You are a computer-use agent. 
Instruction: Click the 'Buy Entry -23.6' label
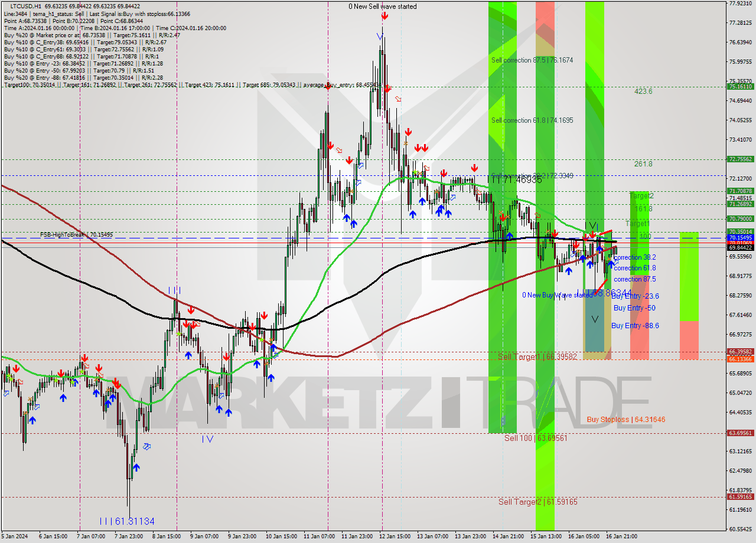pyautogui.click(x=635, y=296)
